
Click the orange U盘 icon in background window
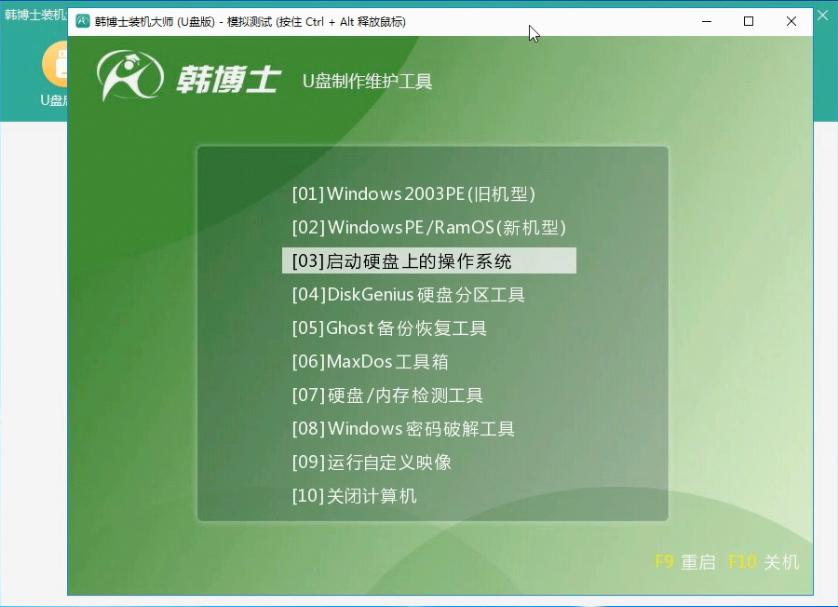pos(56,65)
